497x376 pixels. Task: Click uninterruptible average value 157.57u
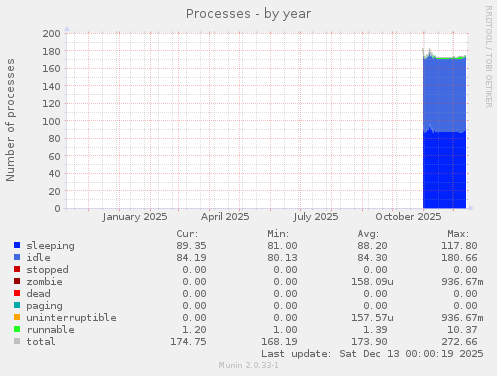click(x=372, y=318)
